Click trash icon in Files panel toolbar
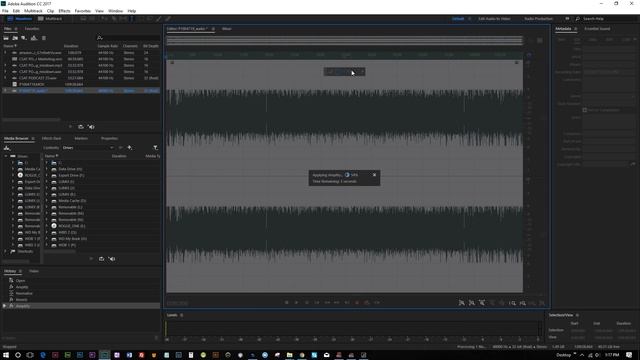 tap(44, 38)
